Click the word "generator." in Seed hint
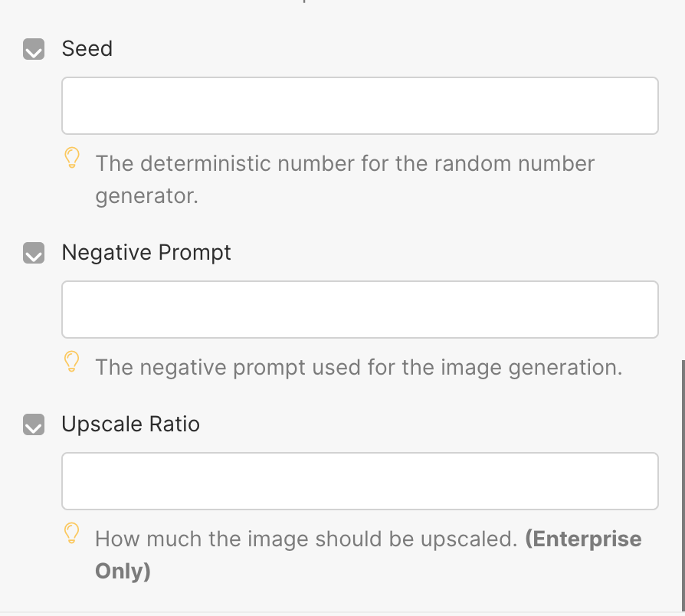Screen dimensions: 685x616 (146, 196)
